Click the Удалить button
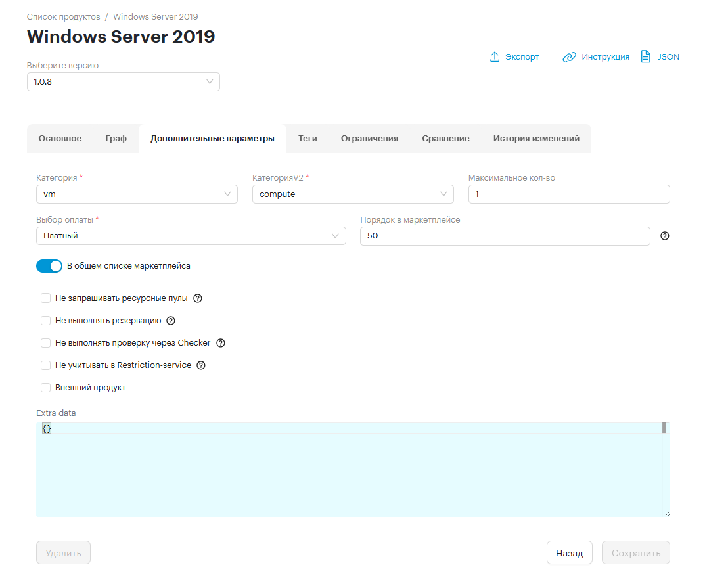The width and height of the screenshot is (728, 584). pyautogui.click(x=63, y=553)
